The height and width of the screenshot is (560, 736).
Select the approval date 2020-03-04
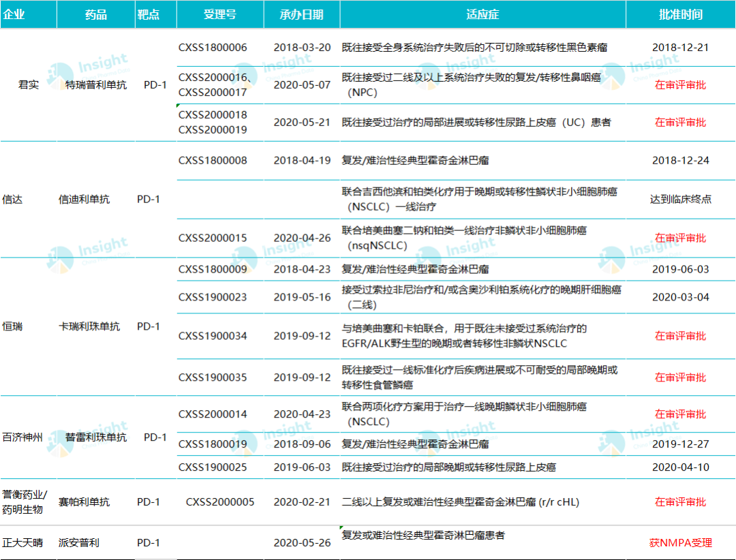coord(681,297)
